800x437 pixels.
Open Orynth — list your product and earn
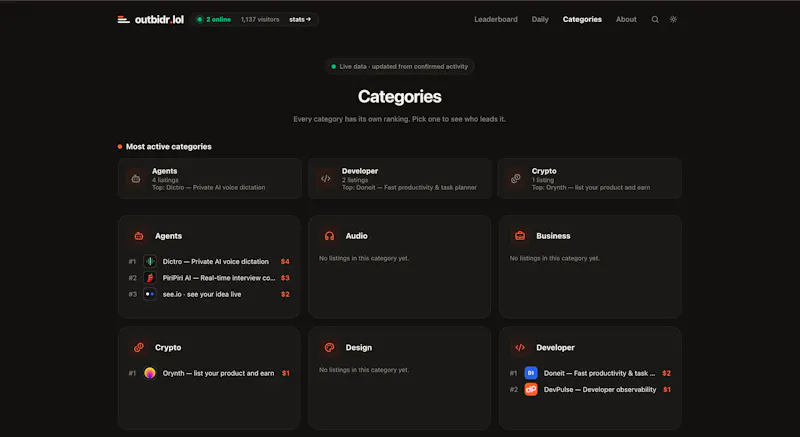[218, 373]
